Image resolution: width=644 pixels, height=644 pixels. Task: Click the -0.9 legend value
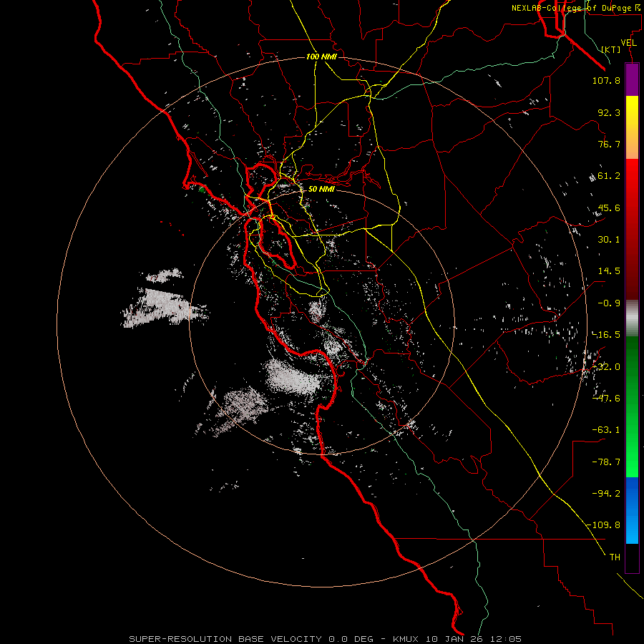click(609, 303)
